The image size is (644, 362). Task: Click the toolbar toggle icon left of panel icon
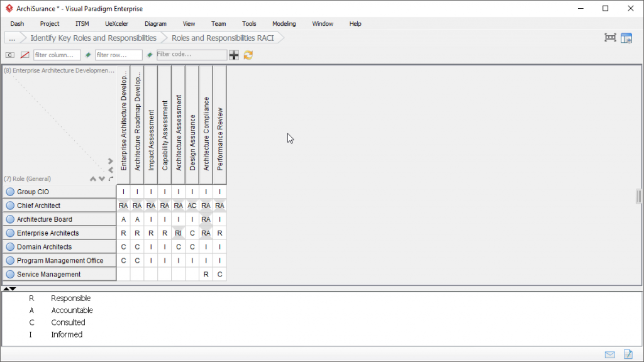[x=610, y=38]
